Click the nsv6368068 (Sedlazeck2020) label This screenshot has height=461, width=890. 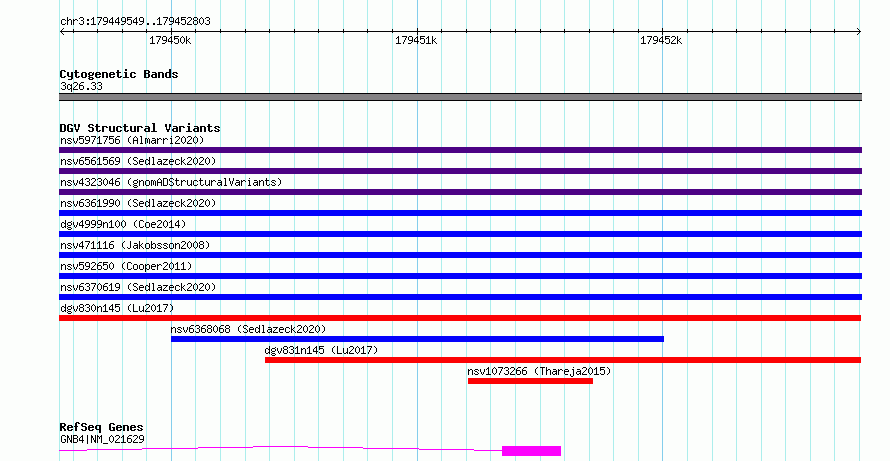point(248,329)
